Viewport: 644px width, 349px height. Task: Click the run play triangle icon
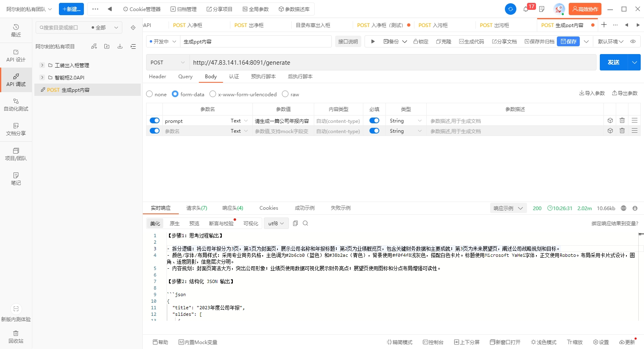(x=373, y=41)
